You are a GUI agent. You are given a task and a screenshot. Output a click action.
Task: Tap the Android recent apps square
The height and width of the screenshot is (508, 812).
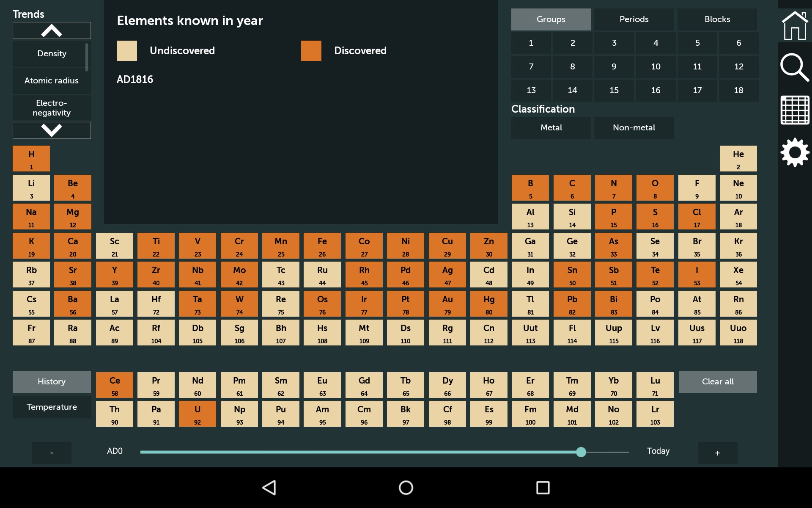coord(543,488)
